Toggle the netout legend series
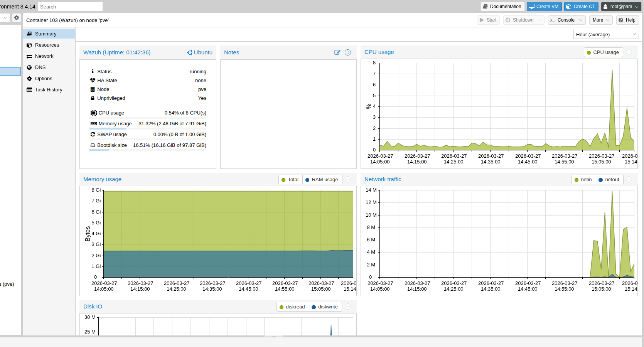The height and width of the screenshot is (347, 644). [x=609, y=180]
